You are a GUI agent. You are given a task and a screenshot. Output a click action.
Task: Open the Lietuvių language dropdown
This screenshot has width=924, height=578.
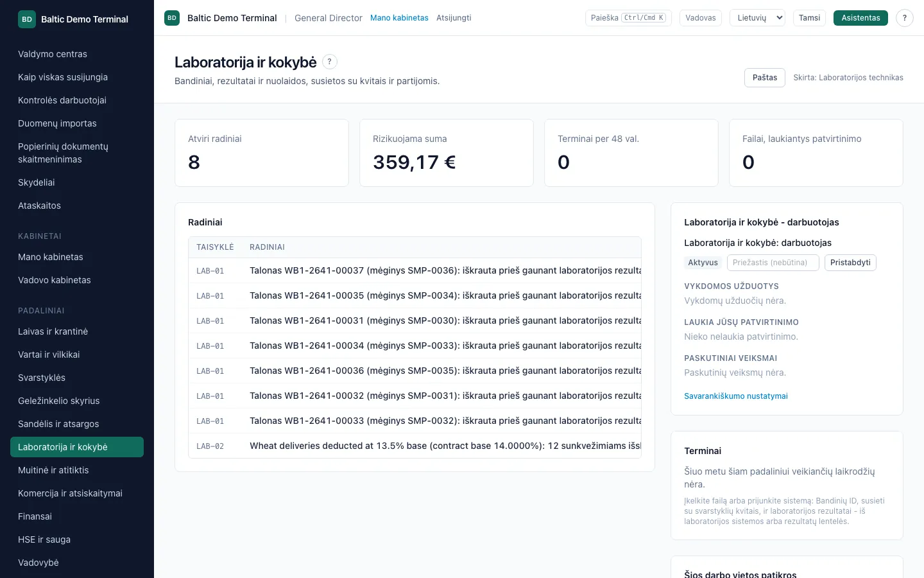coord(758,18)
